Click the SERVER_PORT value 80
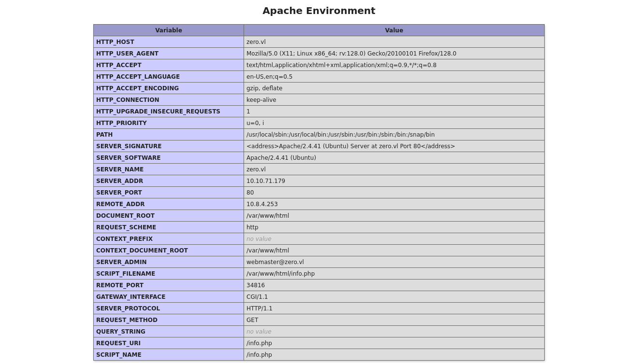The image size is (637, 364). (x=250, y=193)
